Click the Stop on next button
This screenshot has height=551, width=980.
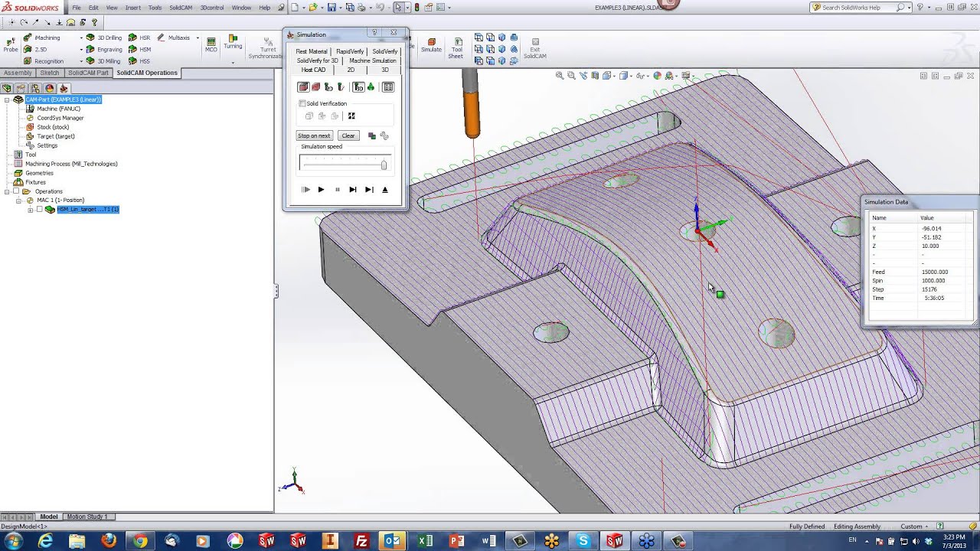click(x=314, y=135)
